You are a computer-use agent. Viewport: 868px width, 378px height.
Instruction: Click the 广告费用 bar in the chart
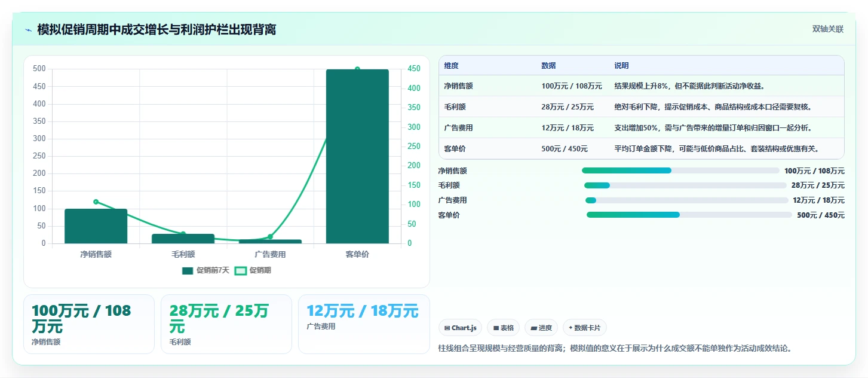pyautogui.click(x=270, y=242)
